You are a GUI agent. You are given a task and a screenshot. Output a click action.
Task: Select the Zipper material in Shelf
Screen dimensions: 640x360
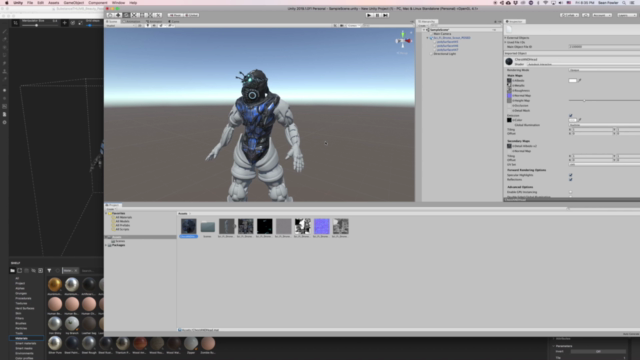coord(191,343)
